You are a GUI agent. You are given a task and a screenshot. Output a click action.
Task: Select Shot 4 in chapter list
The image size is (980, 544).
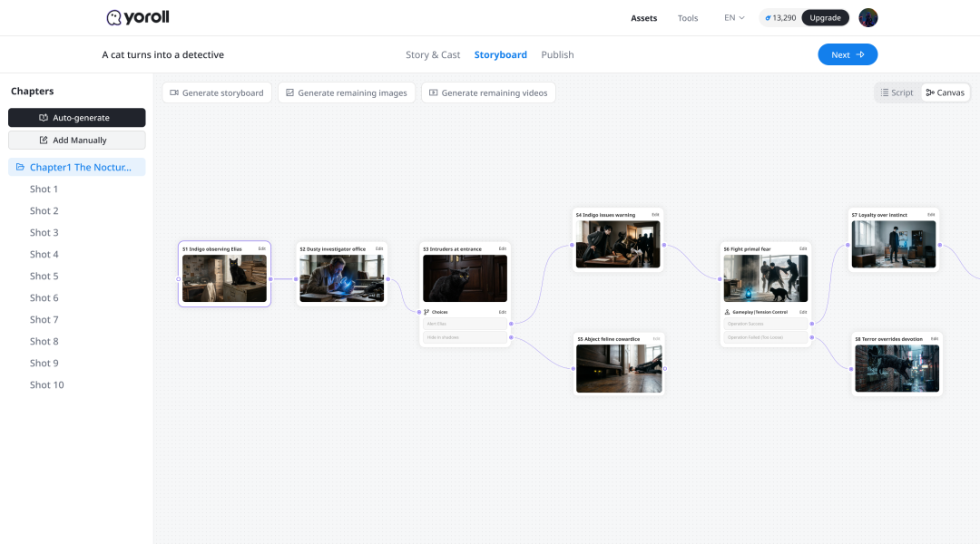click(44, 254)
